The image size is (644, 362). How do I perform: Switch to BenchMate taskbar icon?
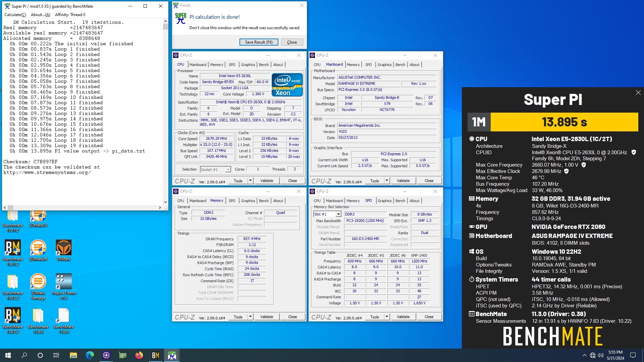click(x=155, y=355)
